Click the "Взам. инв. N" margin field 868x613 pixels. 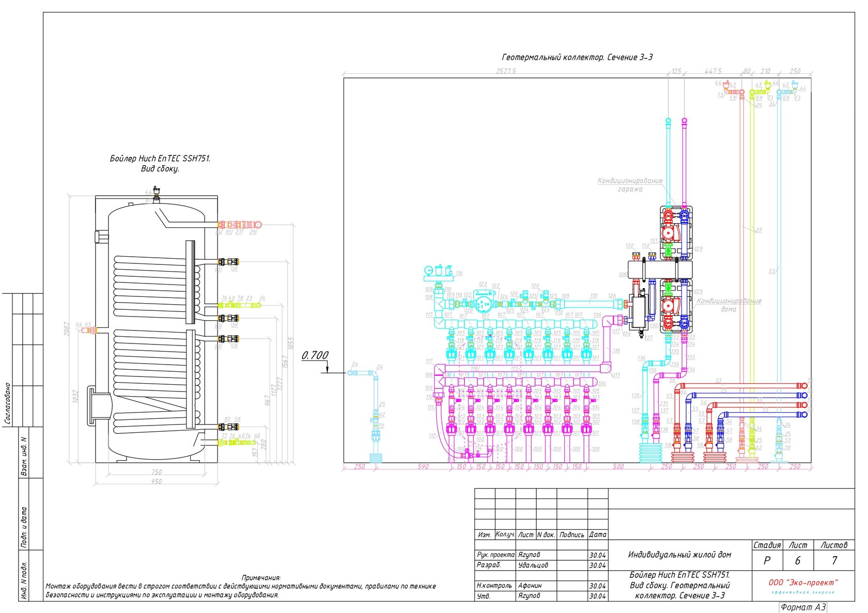24,457
